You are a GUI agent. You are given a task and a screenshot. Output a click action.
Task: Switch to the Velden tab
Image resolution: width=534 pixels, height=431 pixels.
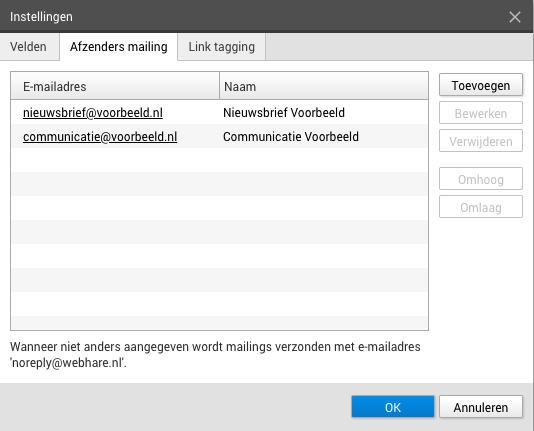pos(29,47)
